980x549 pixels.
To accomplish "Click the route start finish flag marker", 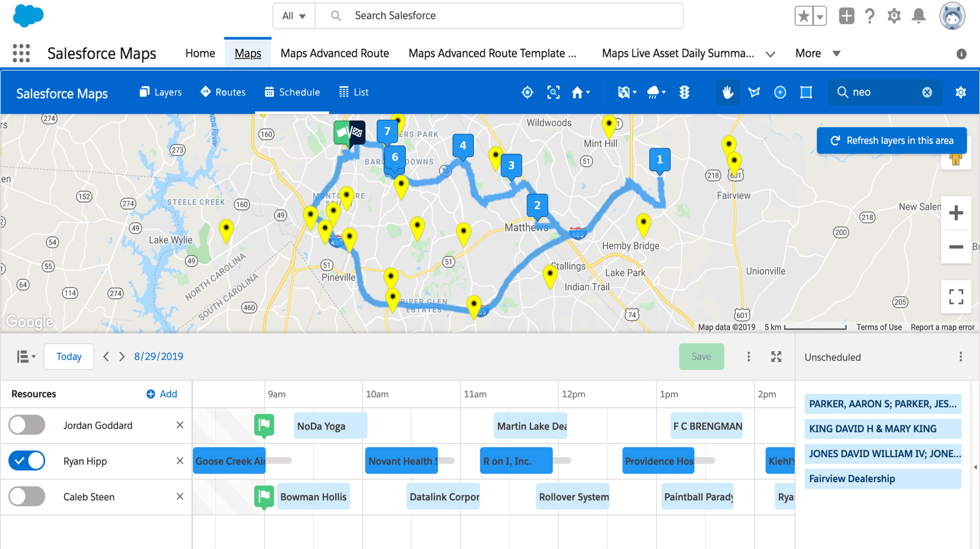I will coord(349,133).
